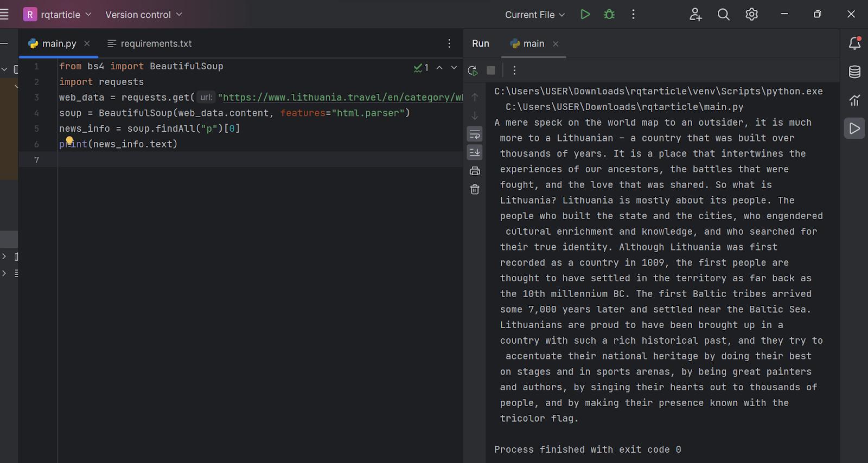Click the yellow intention lightbulb on line 6
This screenshot has height=463, width=868.
[x=69, y=141]
